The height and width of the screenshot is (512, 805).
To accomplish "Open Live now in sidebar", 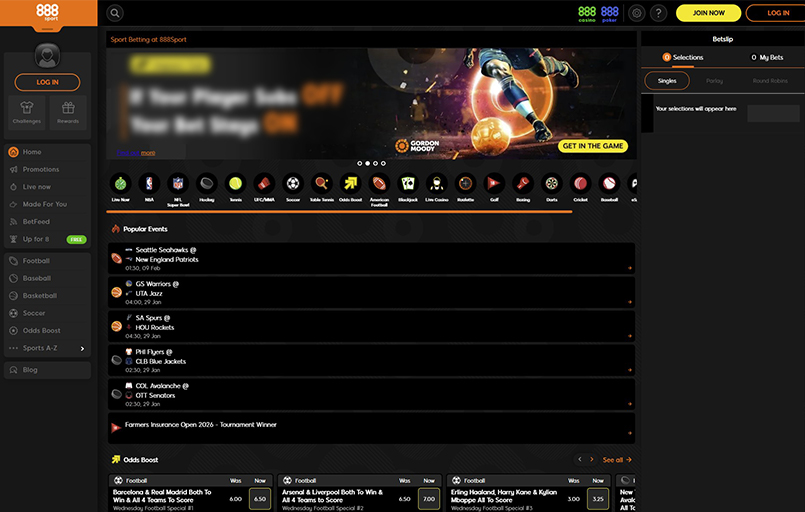I will point(47,187).
